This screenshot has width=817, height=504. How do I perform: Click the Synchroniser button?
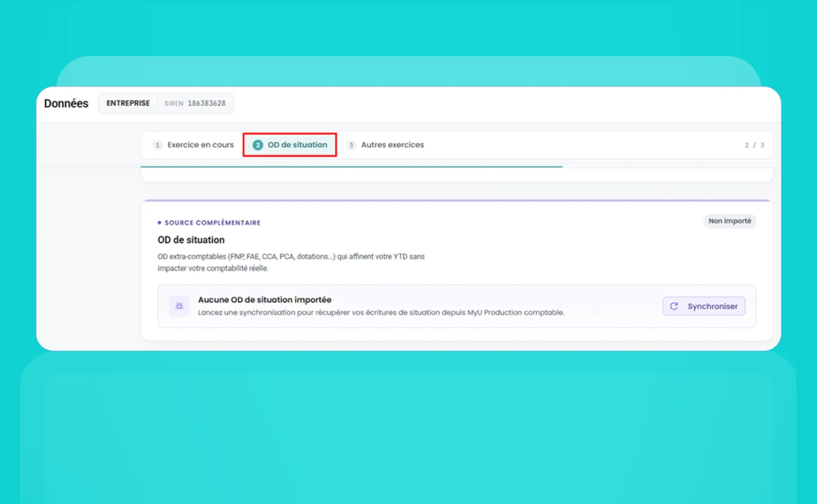704,306
